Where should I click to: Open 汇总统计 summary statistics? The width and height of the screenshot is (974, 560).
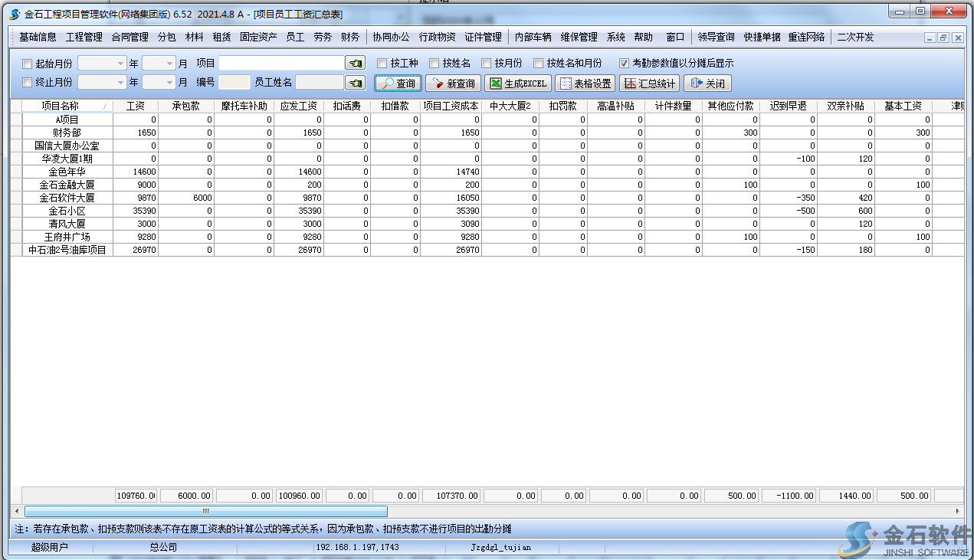[x=649, y=84]
